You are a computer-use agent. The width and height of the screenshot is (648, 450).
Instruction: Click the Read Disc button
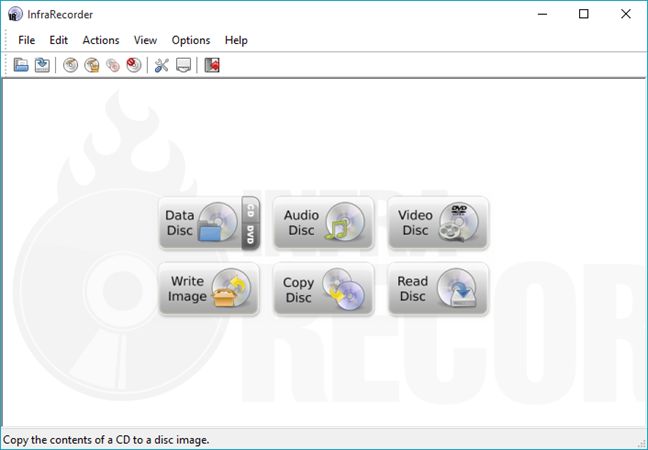[438, 289]
